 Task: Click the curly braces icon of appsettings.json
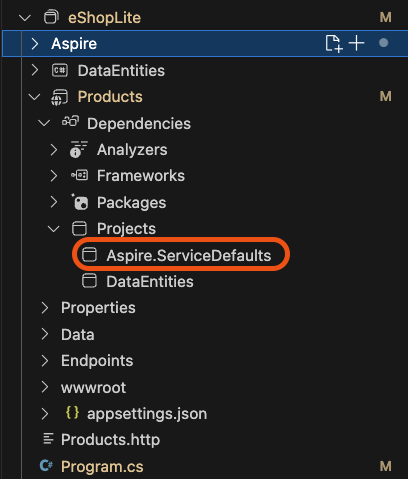tap(72, 413)
